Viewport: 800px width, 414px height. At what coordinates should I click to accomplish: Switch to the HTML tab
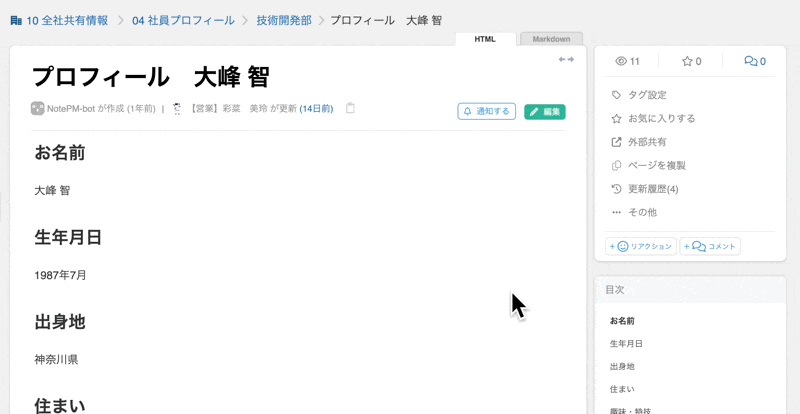coord(485,39)
